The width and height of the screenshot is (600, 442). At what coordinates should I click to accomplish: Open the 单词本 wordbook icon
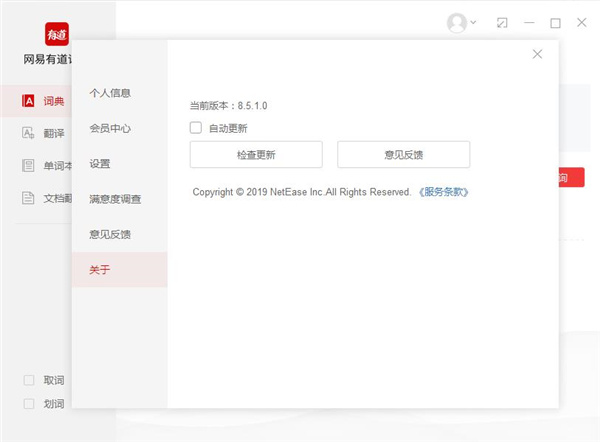28,166
